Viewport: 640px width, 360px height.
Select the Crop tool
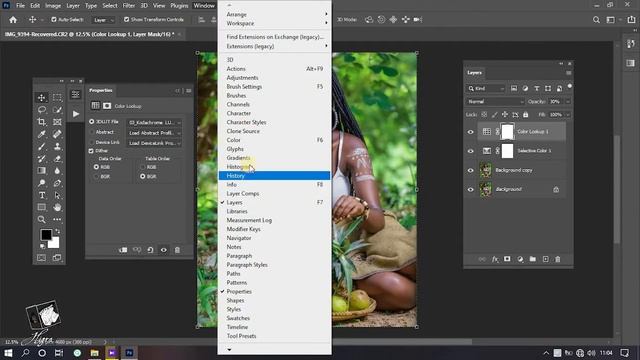coord(41,122)
